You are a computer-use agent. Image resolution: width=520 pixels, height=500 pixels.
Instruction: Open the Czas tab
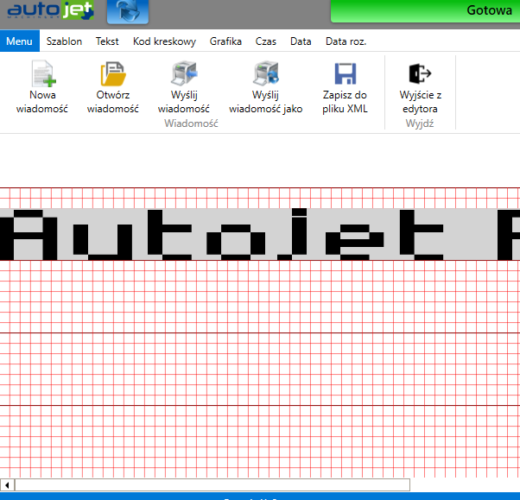tap(266, 41)
